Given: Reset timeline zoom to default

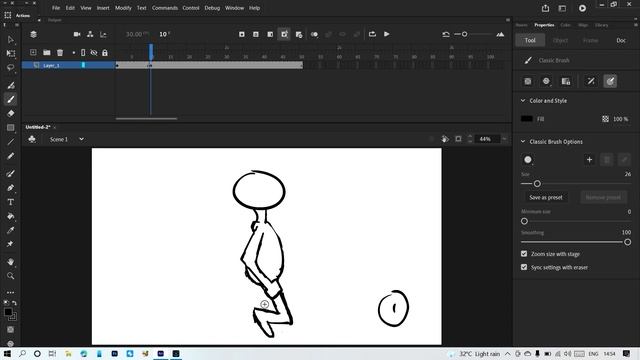Looking at the screenshot, I should tap(446, 34).
